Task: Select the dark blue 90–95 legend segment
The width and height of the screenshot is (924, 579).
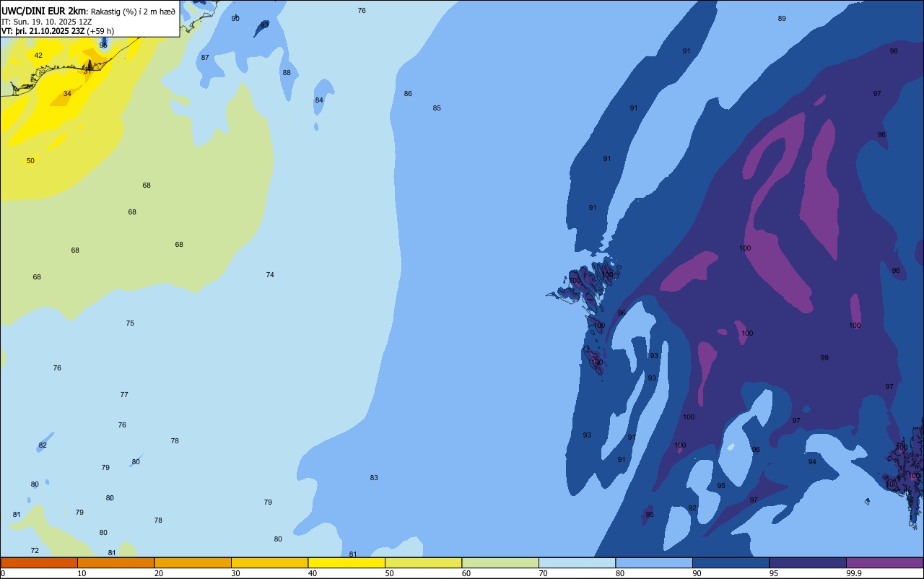Action: point(731,562)
